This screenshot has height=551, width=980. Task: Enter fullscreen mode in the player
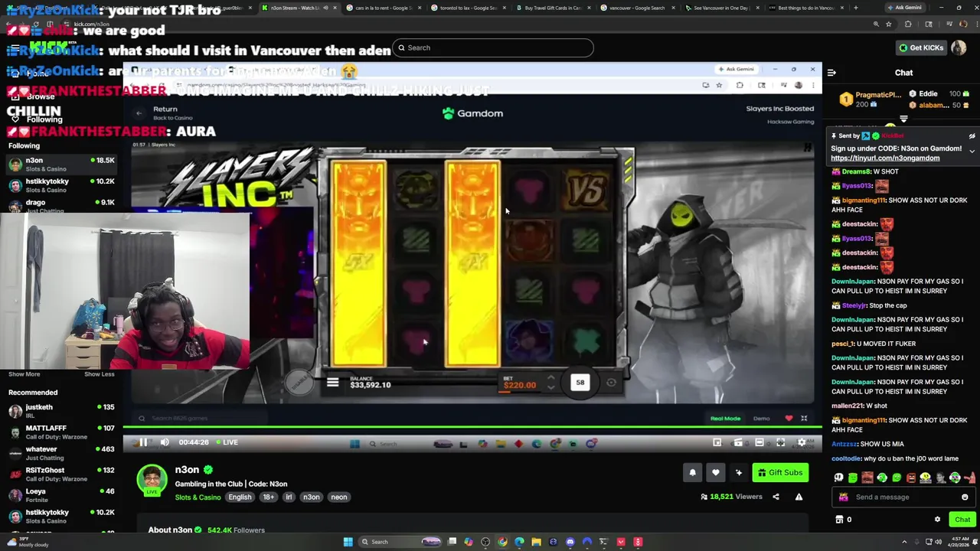(x=780, y=442)
